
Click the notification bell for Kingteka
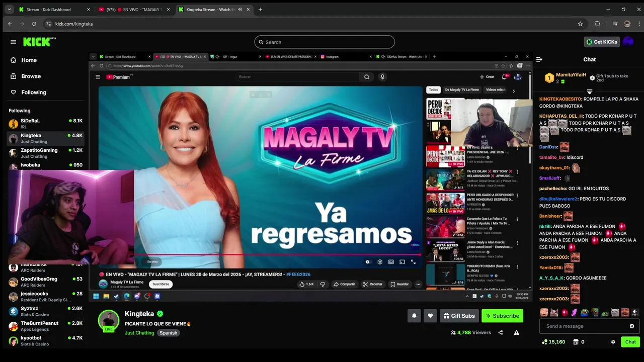click(x=414, y=316)
